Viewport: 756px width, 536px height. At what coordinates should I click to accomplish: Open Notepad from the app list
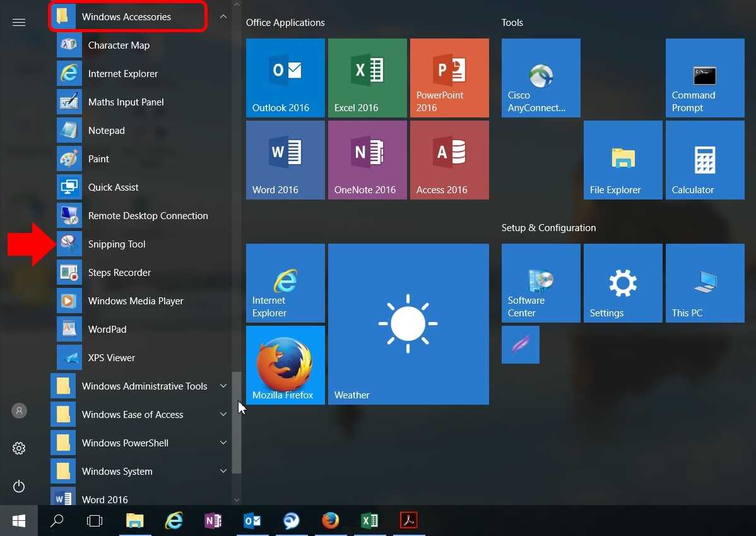[140, 131]
